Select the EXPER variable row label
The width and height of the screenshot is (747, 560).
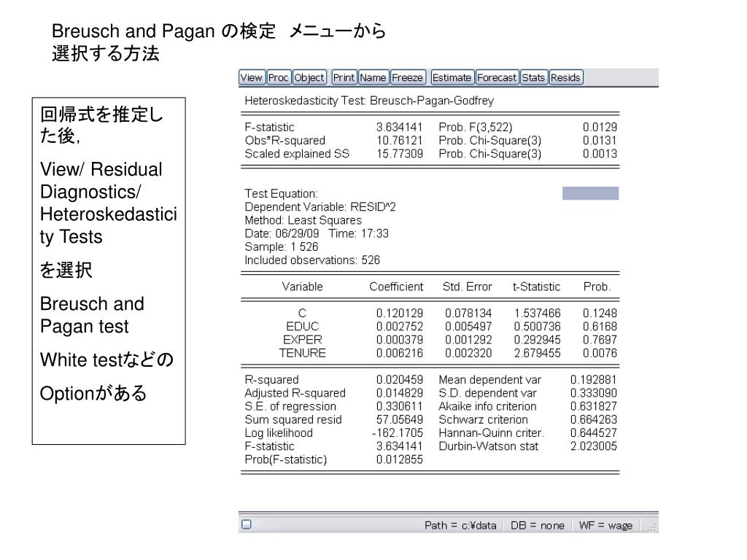[302, 340]
